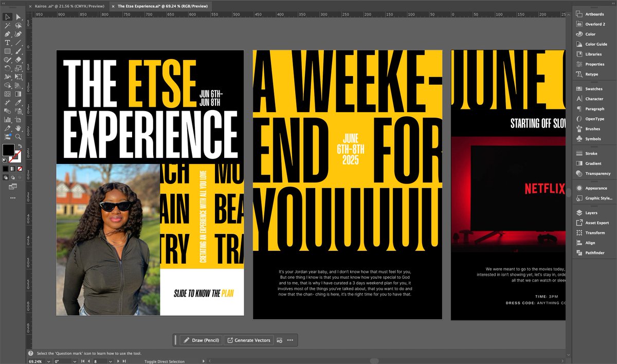Open the Libraries panel
The height and width of the screenshot is (364, 617).
(590, 54)
